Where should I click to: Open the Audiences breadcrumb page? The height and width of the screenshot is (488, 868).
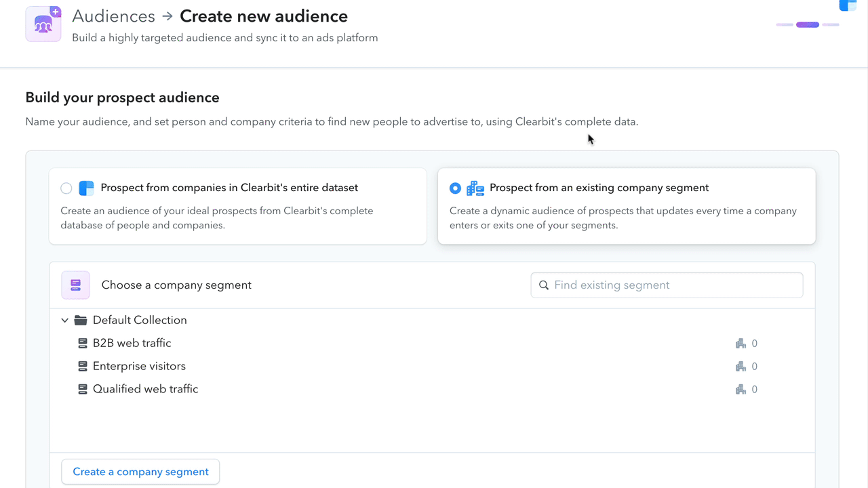coord(113,16)
